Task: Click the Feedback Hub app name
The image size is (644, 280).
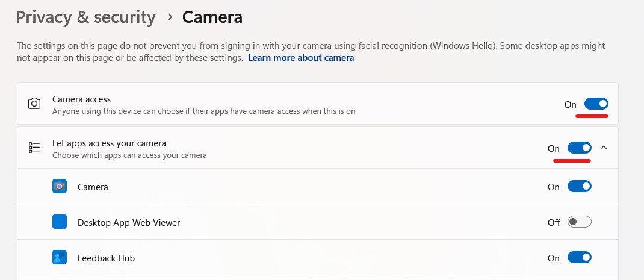Action: coord(106,258)
